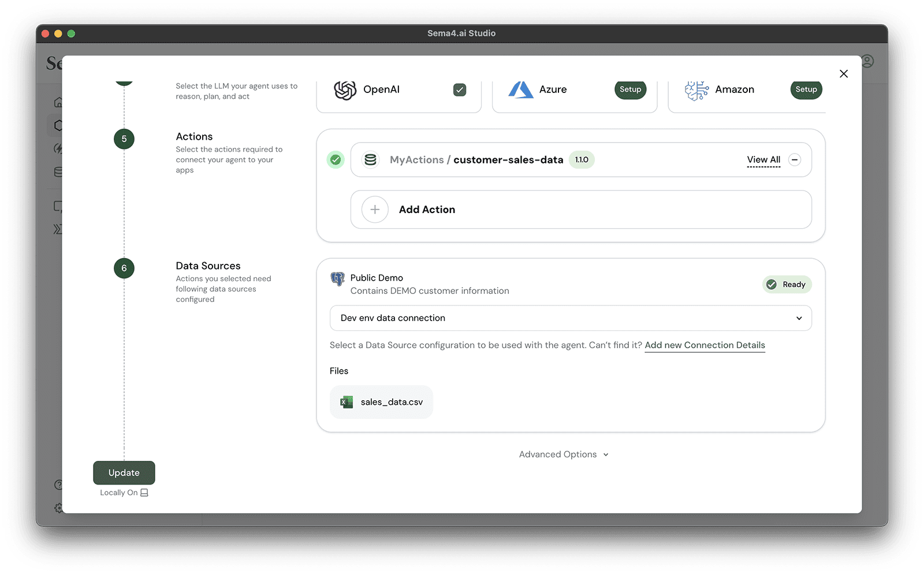924x574 pixels.
Task: Click Setup for Azure
Action: pos(630,90)
